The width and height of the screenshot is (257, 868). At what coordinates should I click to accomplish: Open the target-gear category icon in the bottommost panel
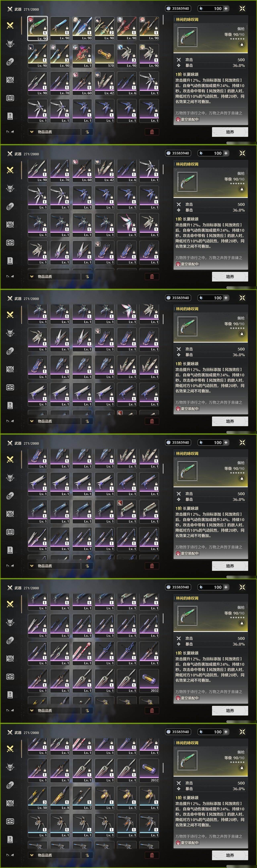10,803
